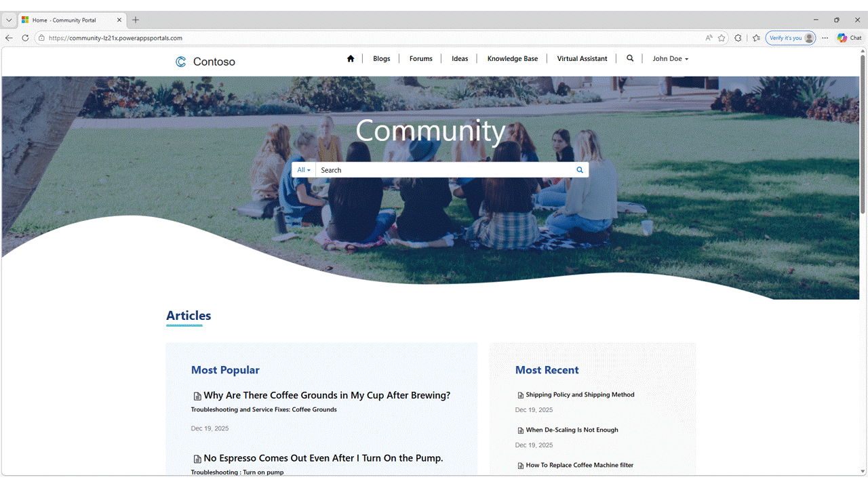Click the Community search input field
The height and width of the screenshot is (488, 868).
click(444, 170)
